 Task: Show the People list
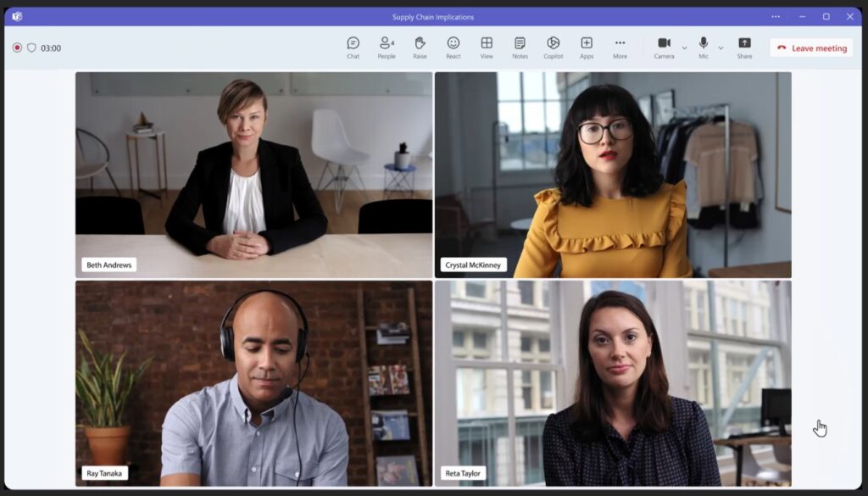click(x=386, y=47)
